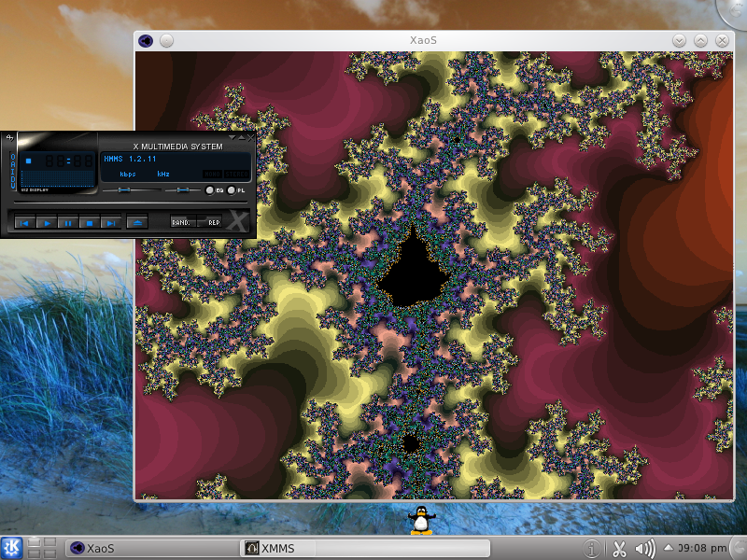Click the XMMS song position seek bar
This screenshot has height=560, width=747.
tap(131, 203)
